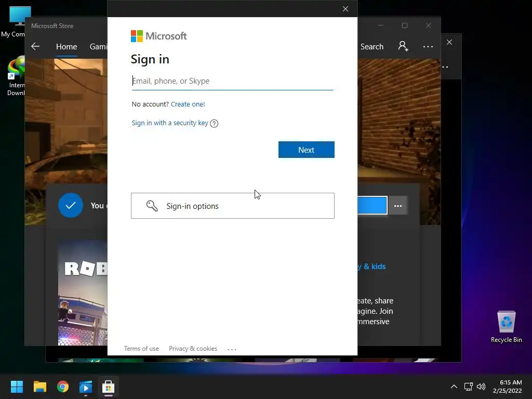The height and width of the screenshot is (399, 532).
Task: Switch to Gaming tab in Microsoft Store
Action: click(x=98, y=46)
